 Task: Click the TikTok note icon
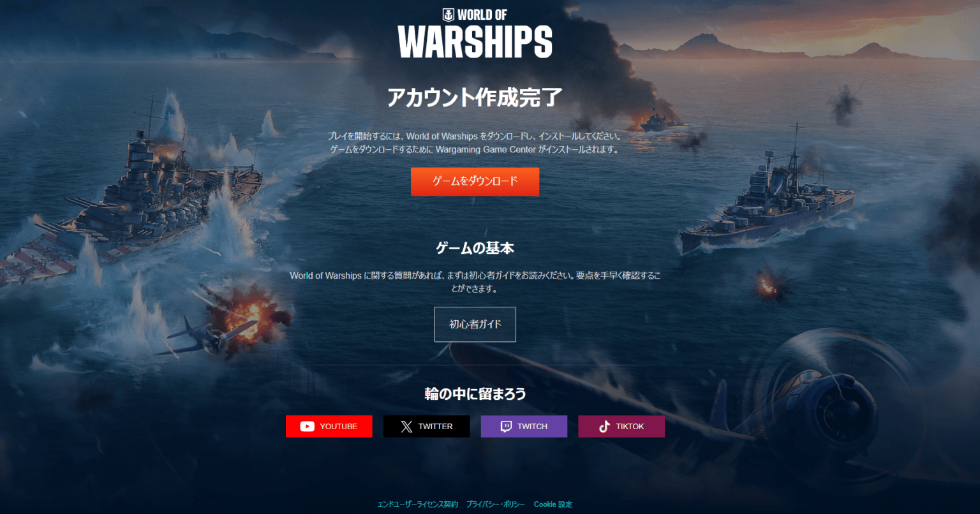[x=604, y=427]
